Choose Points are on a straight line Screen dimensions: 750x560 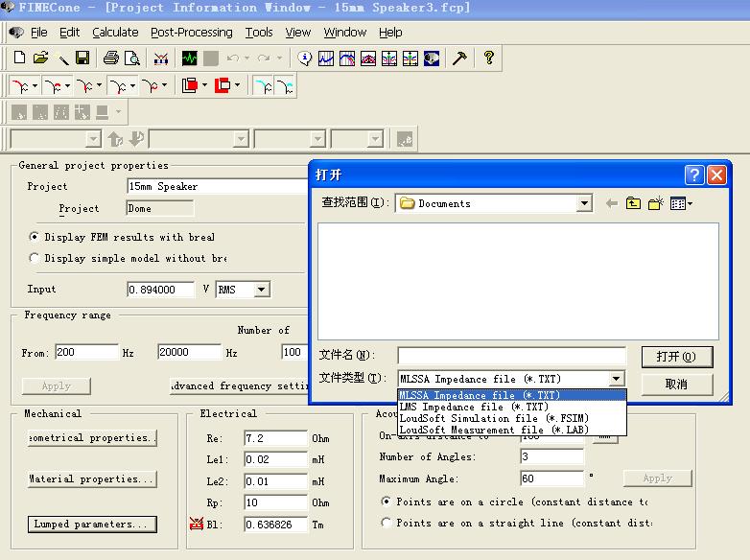pos(387,523)
